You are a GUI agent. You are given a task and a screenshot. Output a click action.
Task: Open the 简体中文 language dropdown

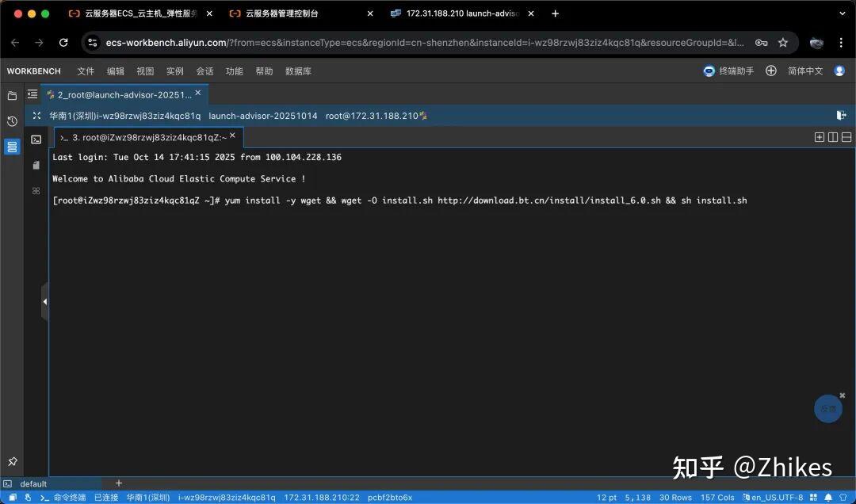tap(805, 71)
